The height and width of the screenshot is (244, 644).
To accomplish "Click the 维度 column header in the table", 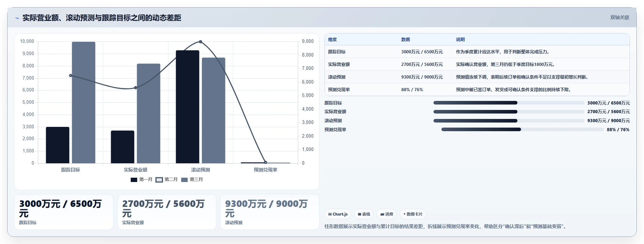I will pyautogui.click(x=332, y=40).
